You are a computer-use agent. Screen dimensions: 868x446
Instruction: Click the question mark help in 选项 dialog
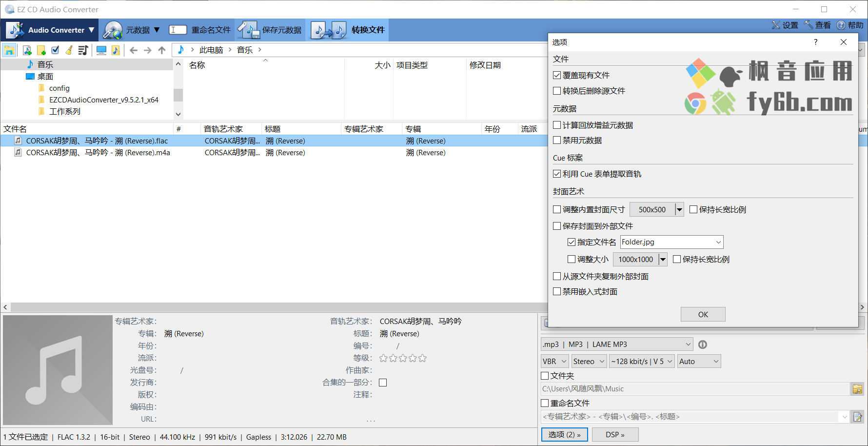815,42
